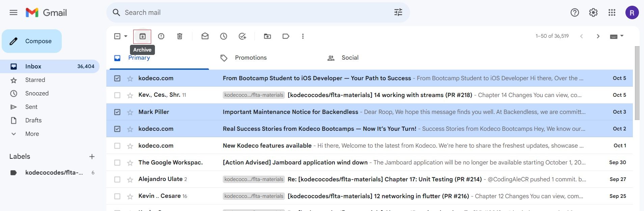Switch to the Promotions tab
The height and width of the screenshot is (211, 644).
[x=250, y=58]
